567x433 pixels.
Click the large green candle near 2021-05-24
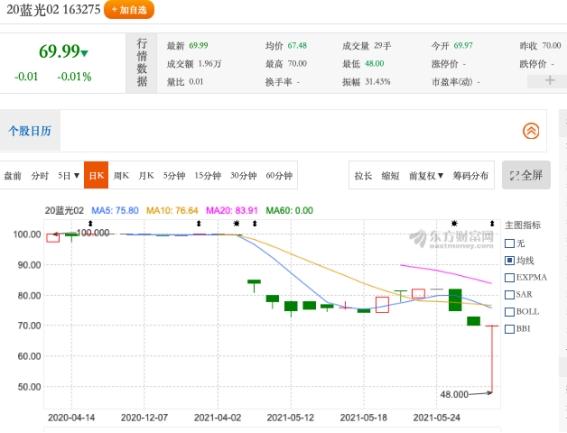click(x=455, y=300)
